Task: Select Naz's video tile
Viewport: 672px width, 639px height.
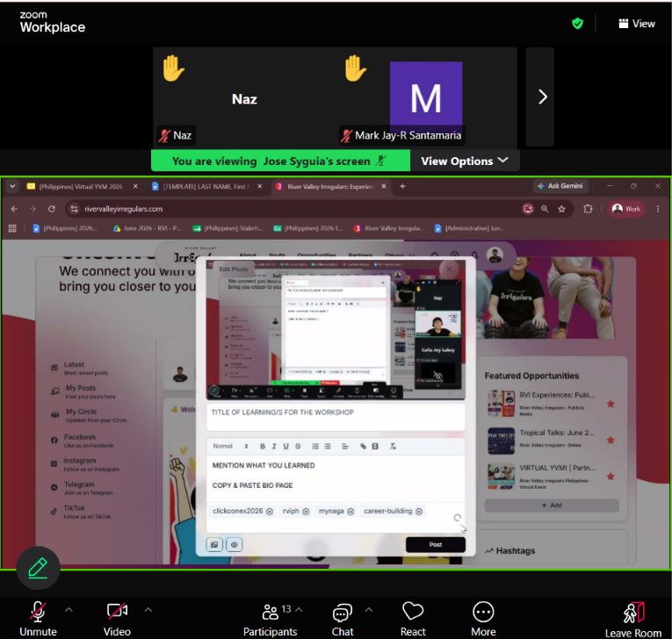Action: [x=244, y=97]
